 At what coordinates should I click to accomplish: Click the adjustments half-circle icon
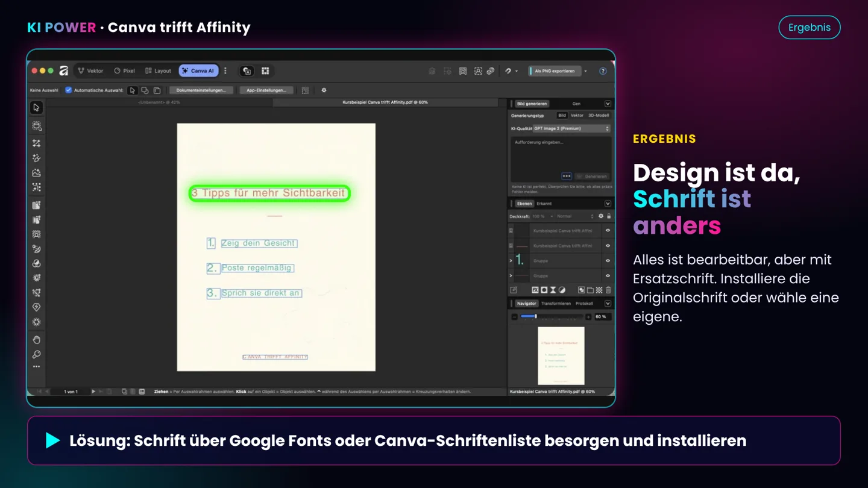[562, 290]
